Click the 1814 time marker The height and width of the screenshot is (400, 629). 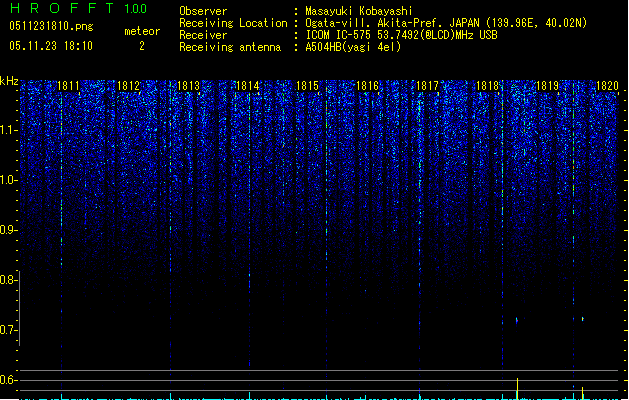coord(248,86)
